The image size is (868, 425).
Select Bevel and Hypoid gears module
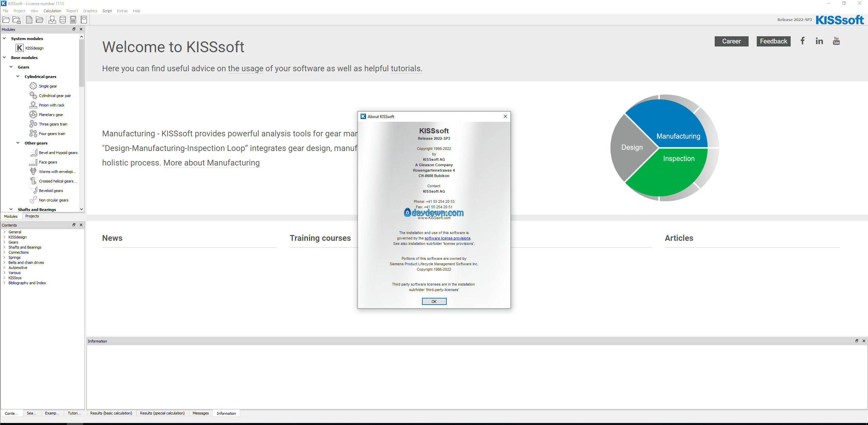[58, 153]
